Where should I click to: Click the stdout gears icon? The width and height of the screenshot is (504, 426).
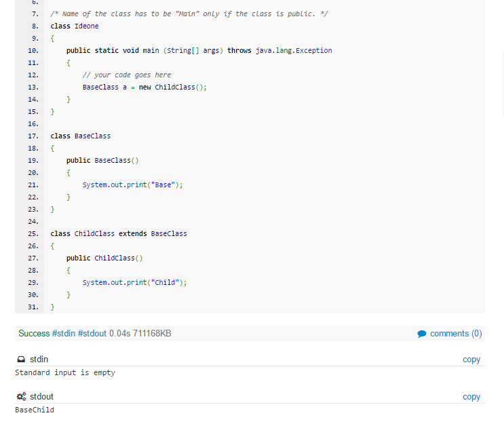(x=21, y=396)
